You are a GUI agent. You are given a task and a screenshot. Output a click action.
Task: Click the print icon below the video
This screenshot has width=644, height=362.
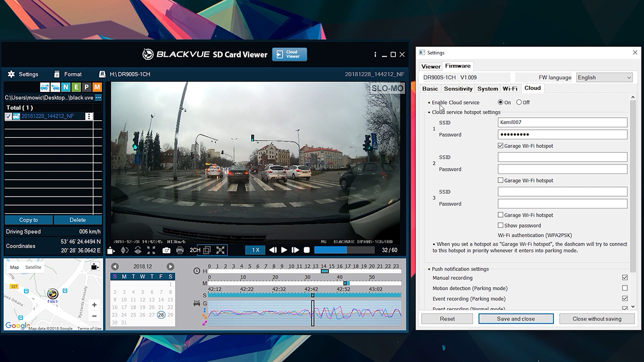pos(180,250)
